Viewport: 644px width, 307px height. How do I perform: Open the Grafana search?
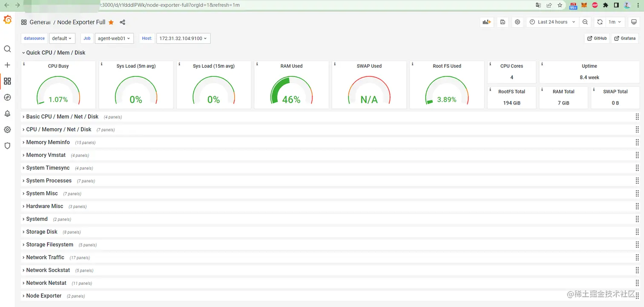pos(7,49)
